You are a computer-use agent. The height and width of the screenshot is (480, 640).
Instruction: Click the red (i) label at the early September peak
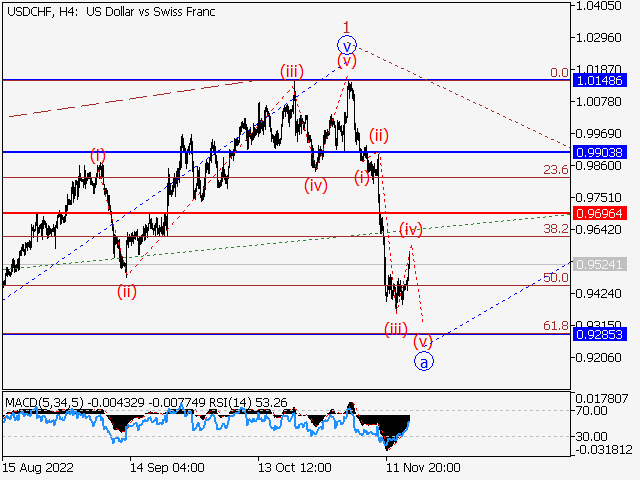pos(98,156)
